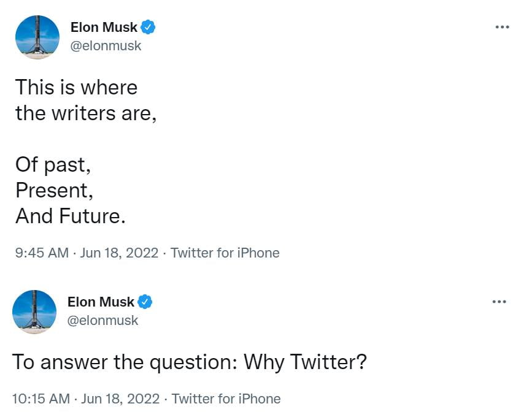Open the second tweet's three-dot more menu
Screen dimensions: 526x420
[500, 302]
